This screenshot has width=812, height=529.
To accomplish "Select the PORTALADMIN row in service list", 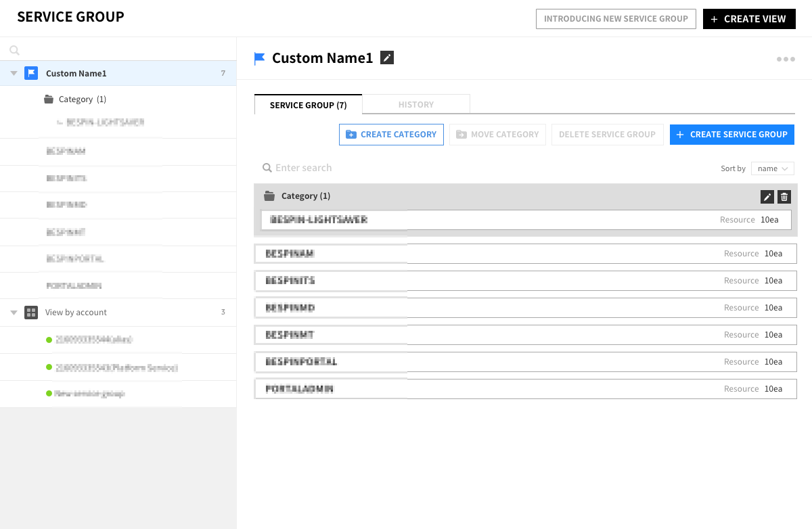I will point(525,389).
